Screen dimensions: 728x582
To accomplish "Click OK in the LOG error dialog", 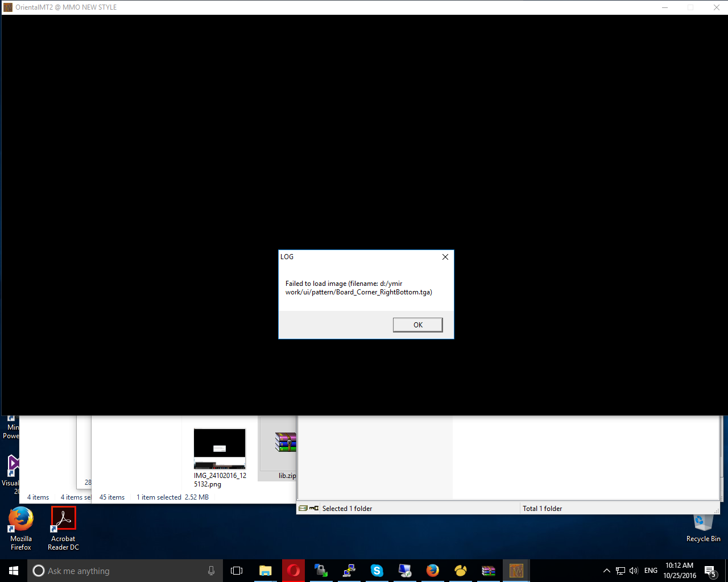I will coord(417,325).
